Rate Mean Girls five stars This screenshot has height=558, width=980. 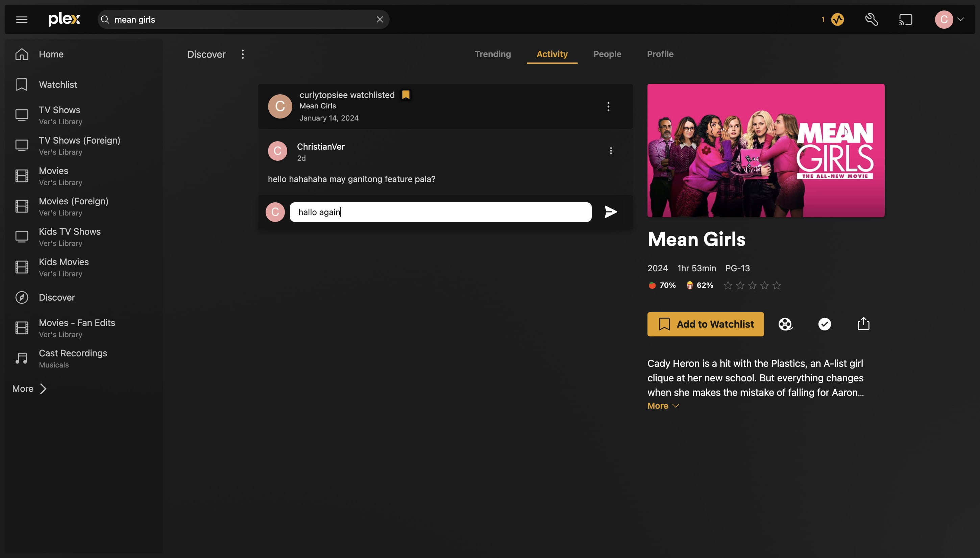(x=777, y=285)
